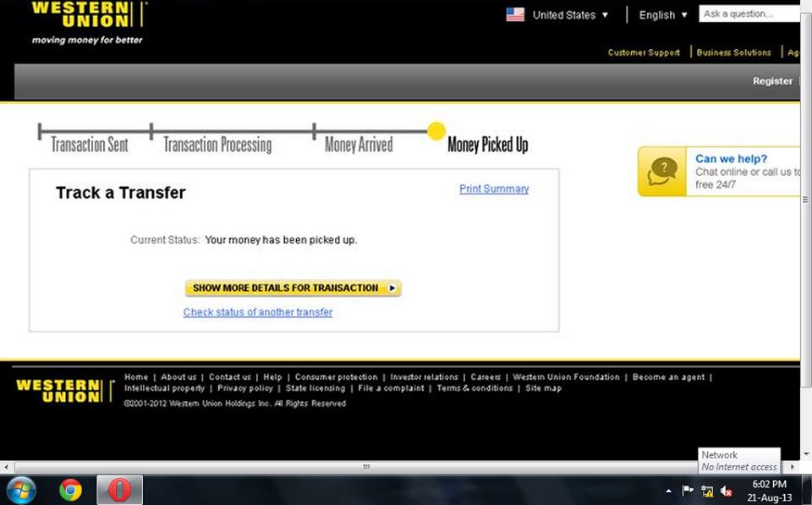Open the Careers footer link
The height and width of the screenshot is (505, 812).
click(486, 377)
